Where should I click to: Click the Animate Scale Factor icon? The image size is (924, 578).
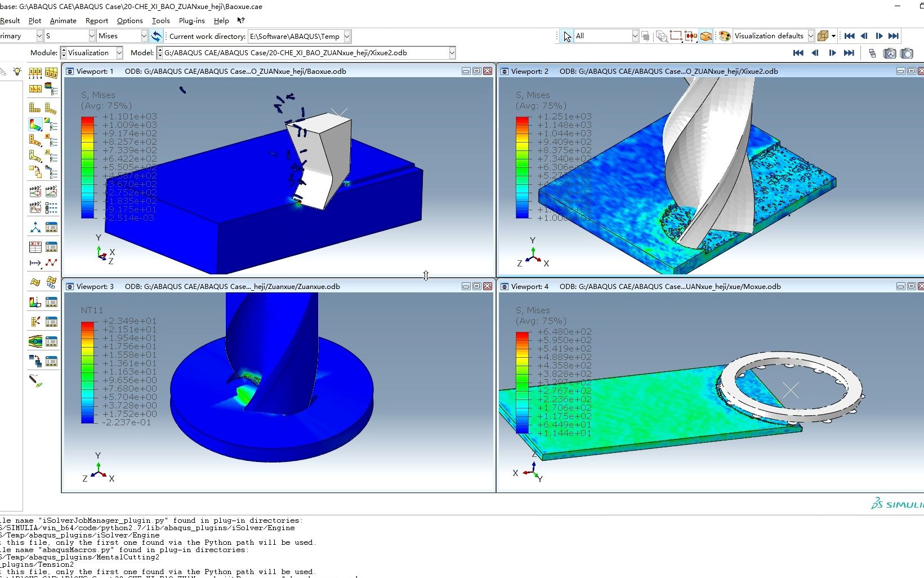pyautogui.click(x=35, y=192)
